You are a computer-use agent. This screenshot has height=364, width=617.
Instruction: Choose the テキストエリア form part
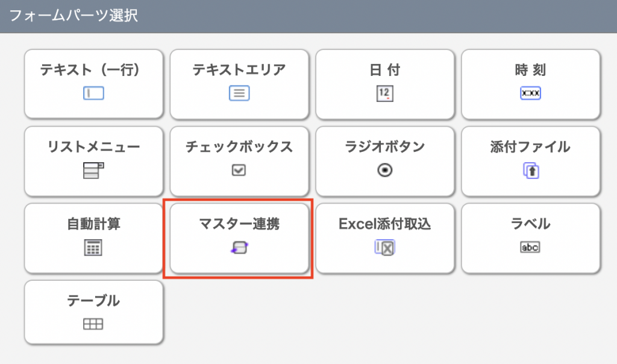[x=239, y=84]
